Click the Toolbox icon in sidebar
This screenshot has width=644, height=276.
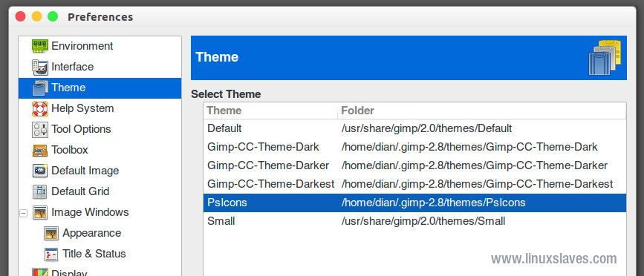click(x=40, y=150)
